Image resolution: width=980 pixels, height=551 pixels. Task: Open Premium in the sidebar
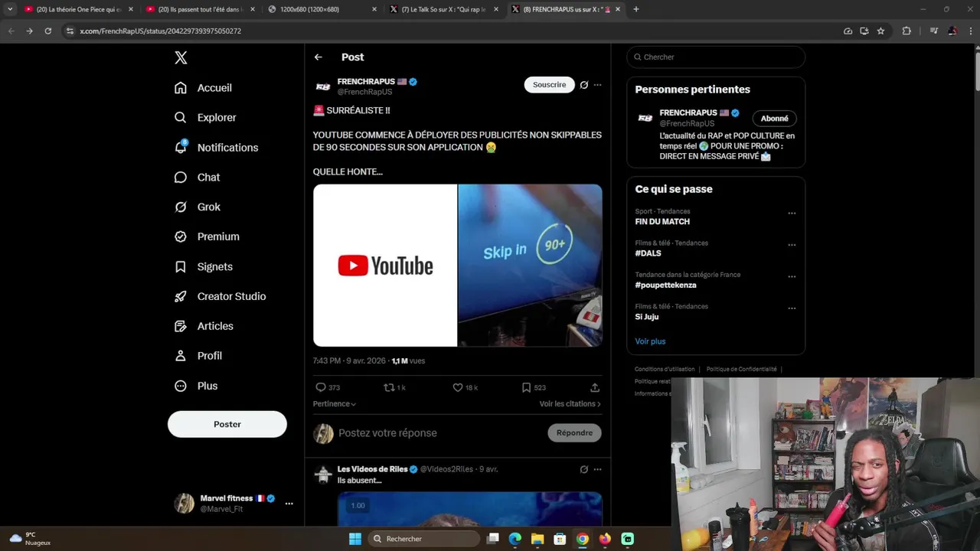click(x=207, y=237)
